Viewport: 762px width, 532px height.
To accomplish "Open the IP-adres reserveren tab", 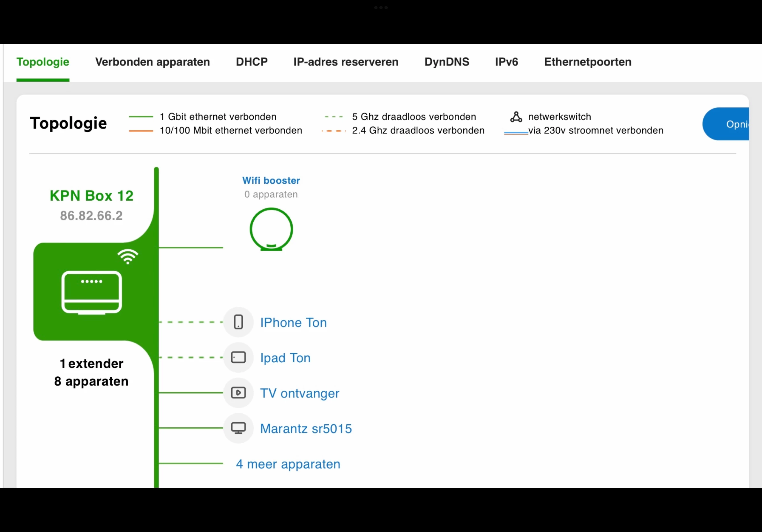I will (346, 62).
